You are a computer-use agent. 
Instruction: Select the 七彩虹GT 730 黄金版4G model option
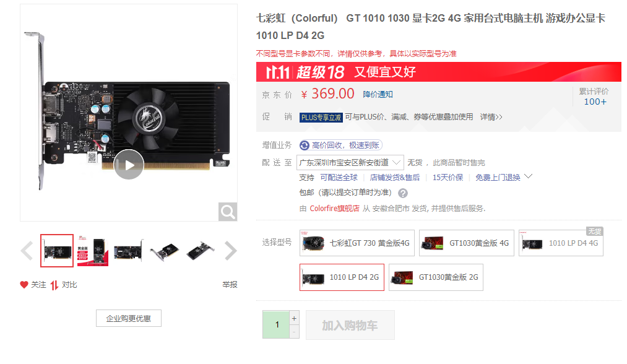[357, 243]
